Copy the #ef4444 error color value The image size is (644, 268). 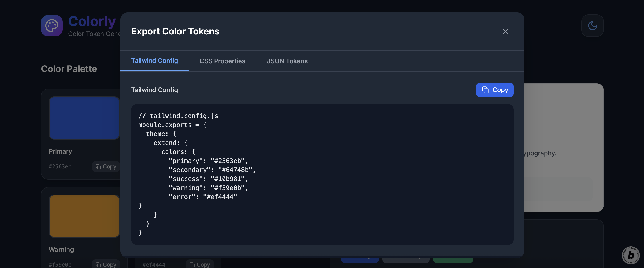tap(200, 264)
